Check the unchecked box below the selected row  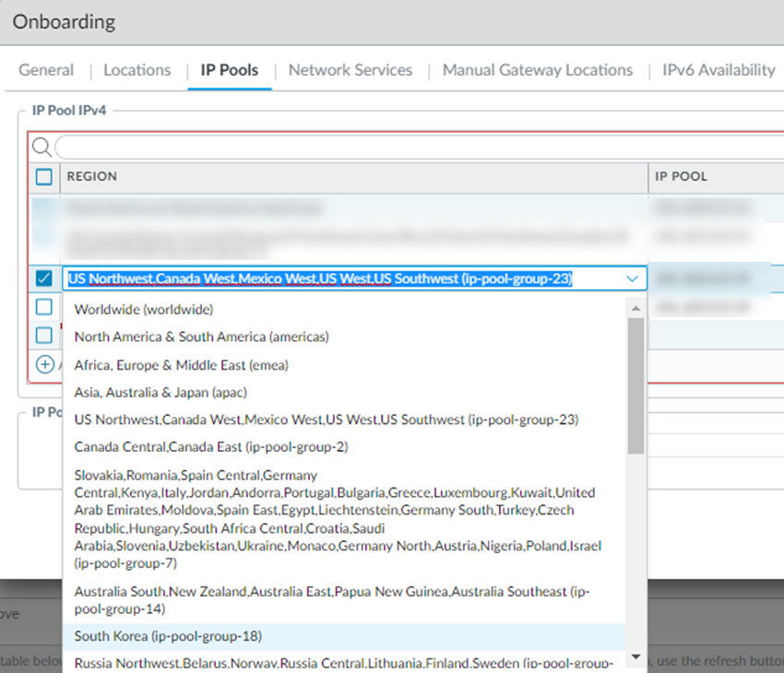[44, 307]
